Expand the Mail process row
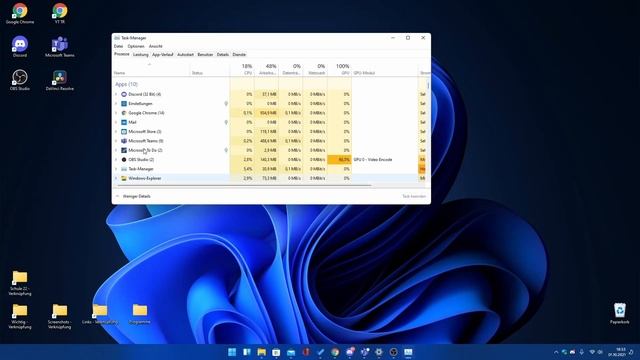The height and width of the screenshot is (360, 640). click(116, 122)
